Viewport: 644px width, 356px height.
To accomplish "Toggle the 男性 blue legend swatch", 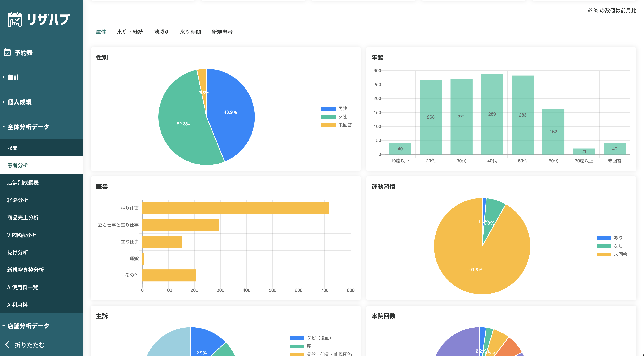I will 328,108.
